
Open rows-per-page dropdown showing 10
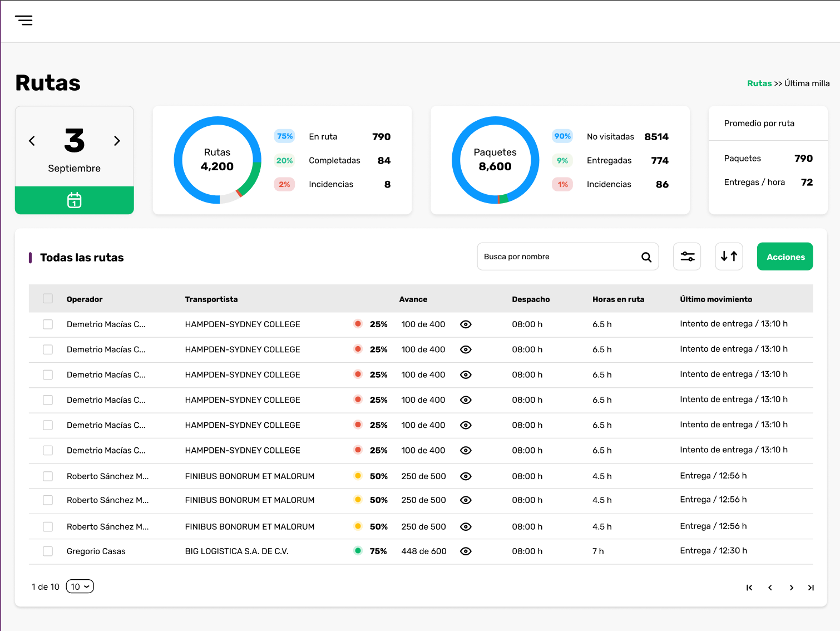coord(80,586)
